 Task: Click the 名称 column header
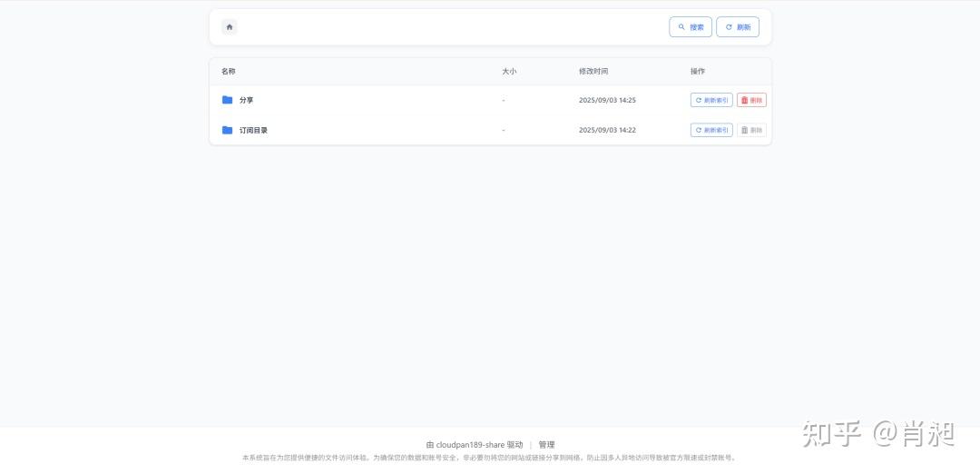coord(229,71)
